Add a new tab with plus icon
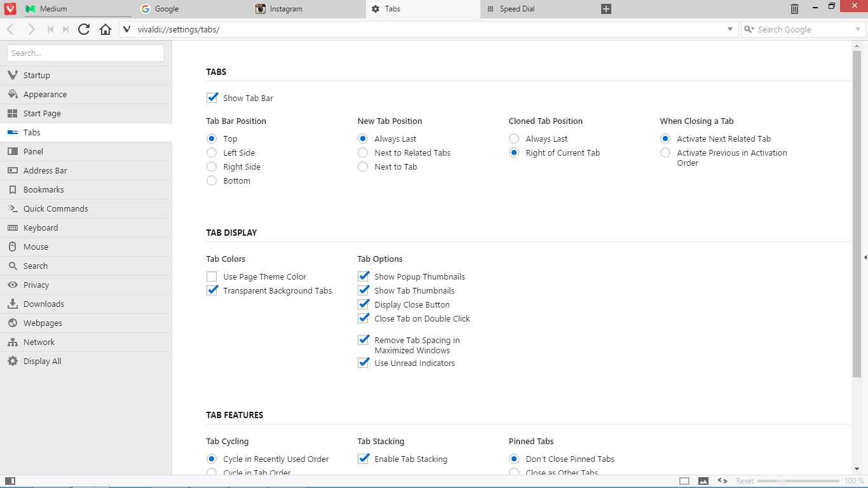This screenshot has height=488, width=868. pyautogui.click(x=606, y=9)
